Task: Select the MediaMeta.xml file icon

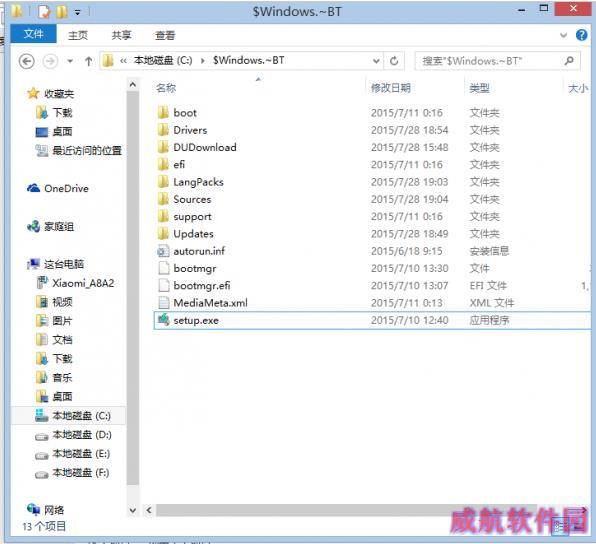Action: tap(163, 303)
